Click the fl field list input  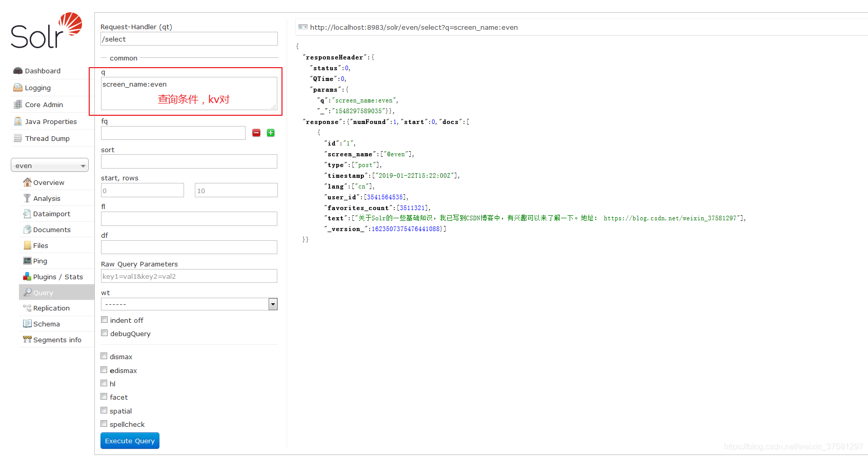point(189,219)
